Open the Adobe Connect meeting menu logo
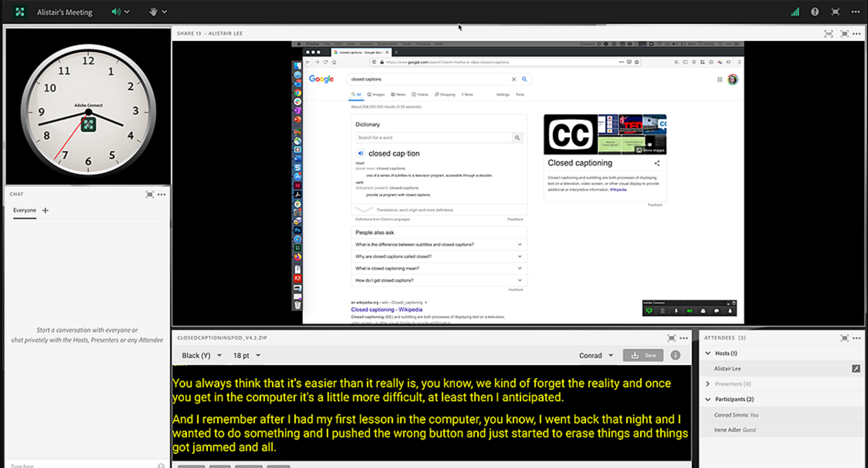Screen dimensions: 868x468 coord(20,11)
